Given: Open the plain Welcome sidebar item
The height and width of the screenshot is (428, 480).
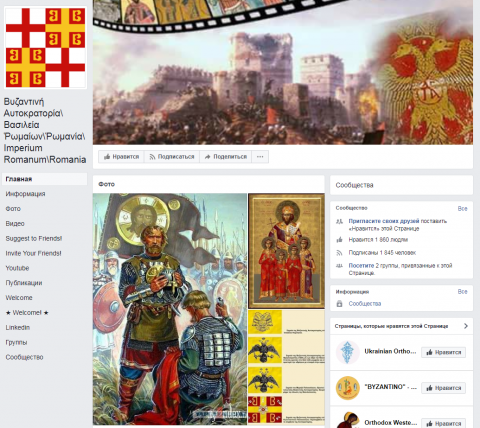Looking at the screenshot, I should [x=19, y=298].
